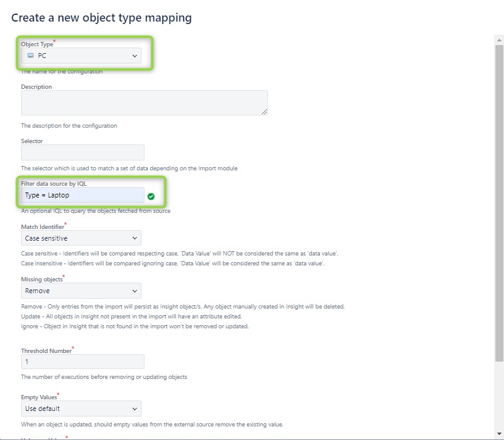The width and height of the screenshot is (504, 440).
Task: Click the Create a new object type mapping heading
Action: click(x=101, y=18)
